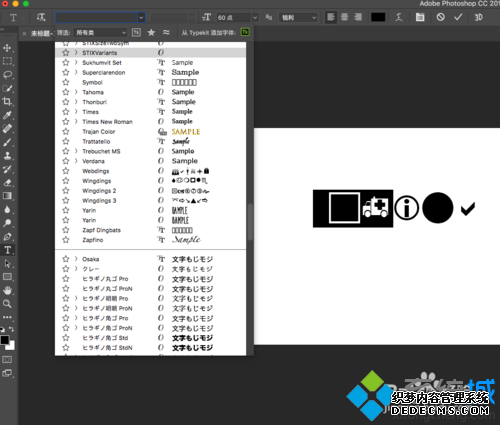Select the Lasso tool

(x=7, y=75)
